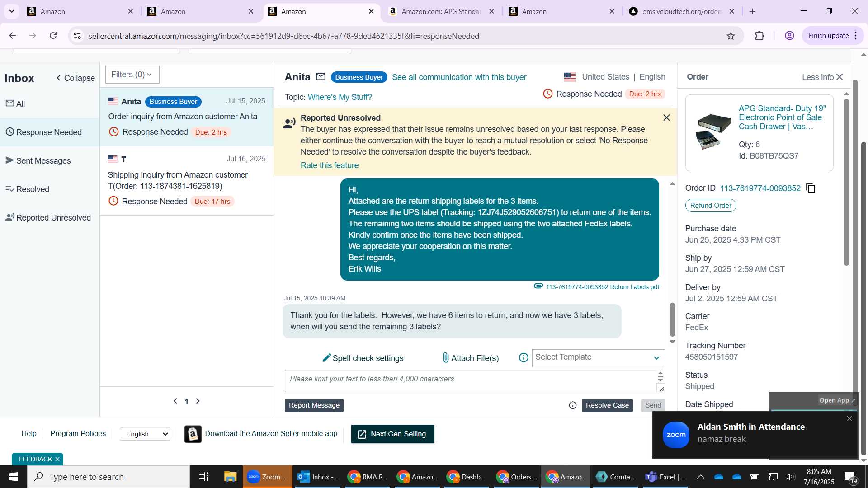The image size is (868, 488).
Task: Change language in the English dropdown
Action: [145, 434]
